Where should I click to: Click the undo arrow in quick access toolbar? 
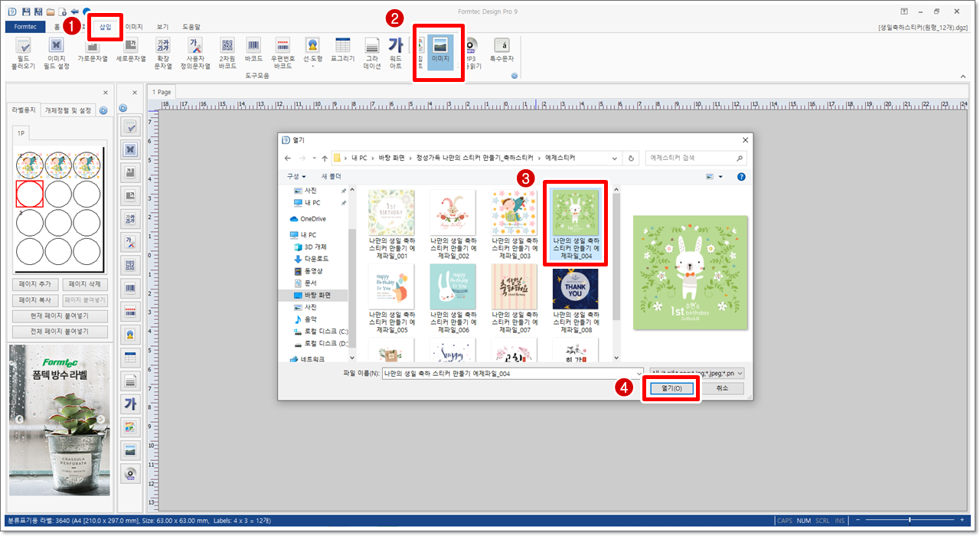click(x=74, y=12)
